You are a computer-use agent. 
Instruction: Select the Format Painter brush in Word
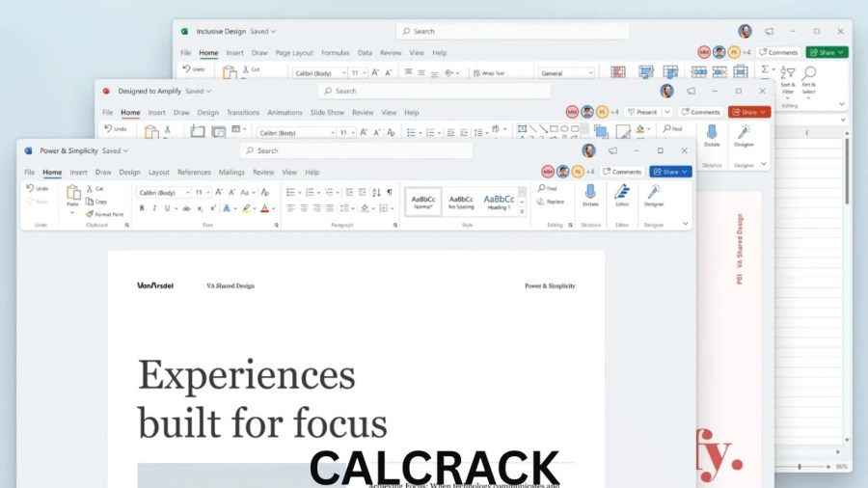click(90, 214)
